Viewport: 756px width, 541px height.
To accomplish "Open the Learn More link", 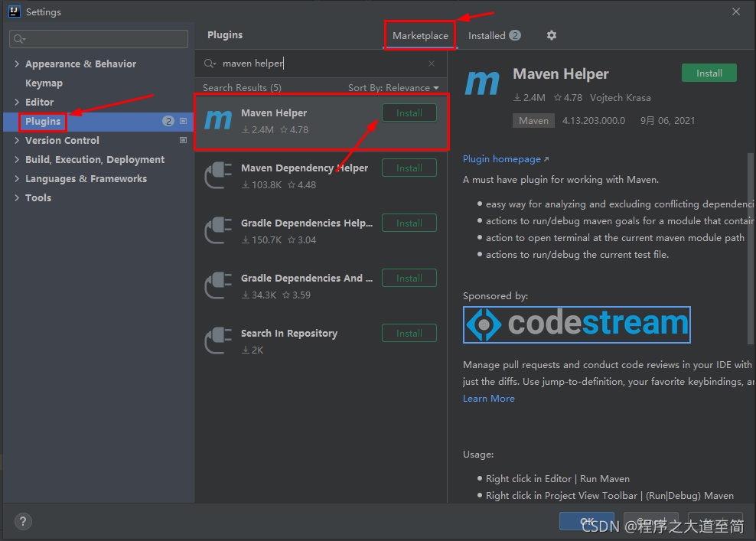I will (x=488, y=398).
